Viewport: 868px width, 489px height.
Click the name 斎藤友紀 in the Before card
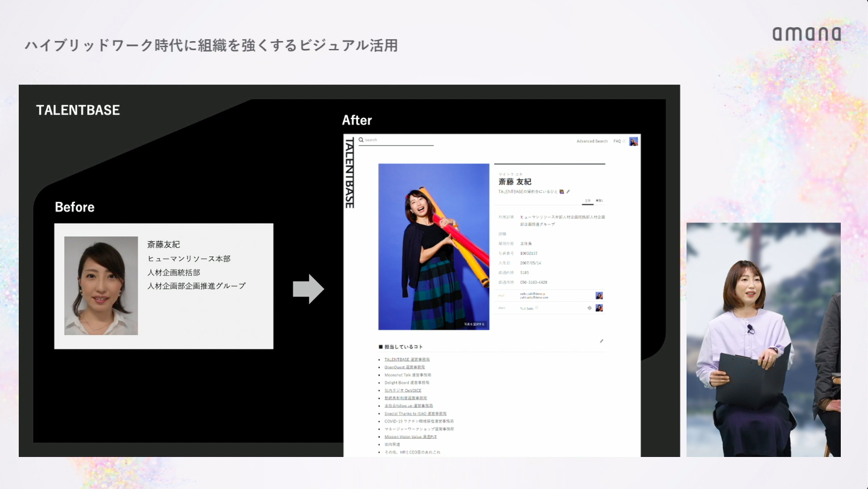(164, 244)
